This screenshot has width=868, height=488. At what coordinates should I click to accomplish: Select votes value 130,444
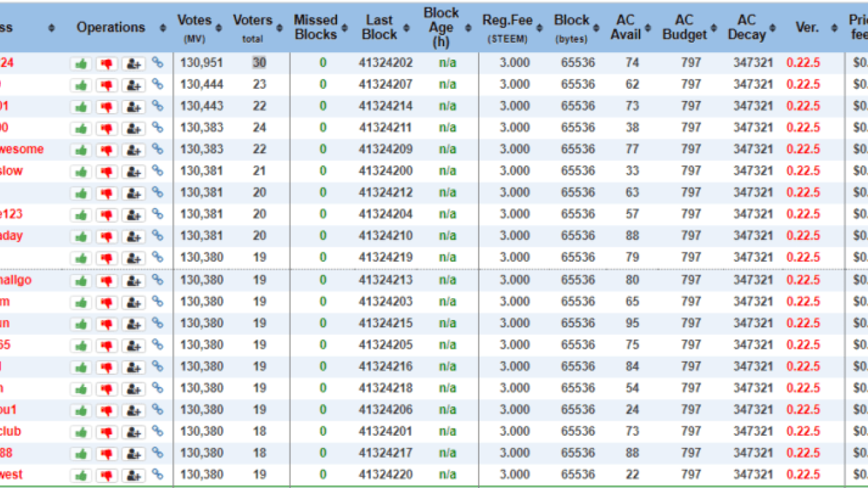coord(201,84)
